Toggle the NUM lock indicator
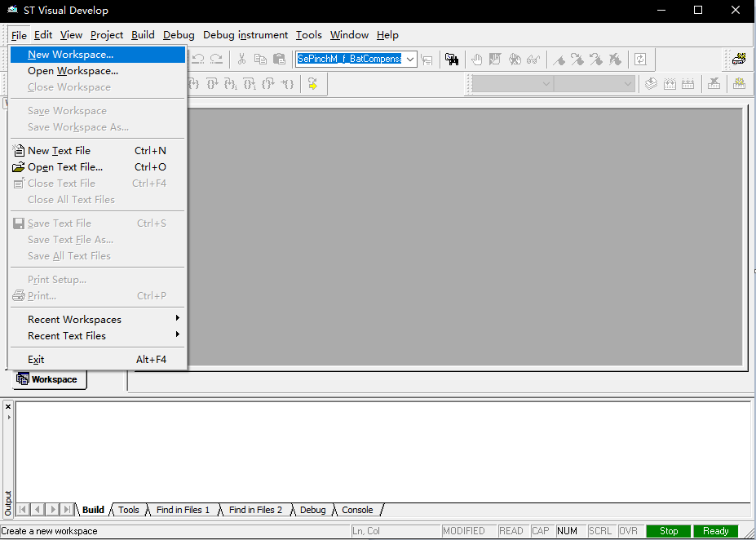This screenshot has height=540, width=756. pyautogui.click(x=568, y=530)
